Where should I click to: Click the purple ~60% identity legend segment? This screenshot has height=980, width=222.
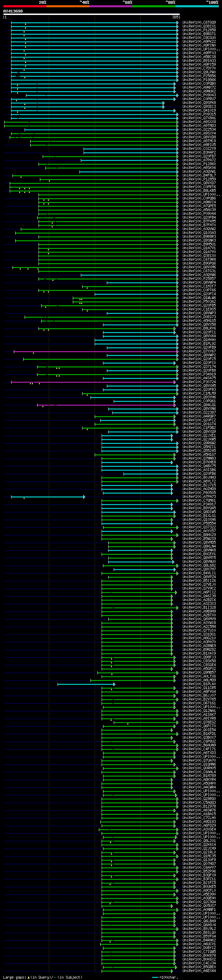[x=111, y=6]
